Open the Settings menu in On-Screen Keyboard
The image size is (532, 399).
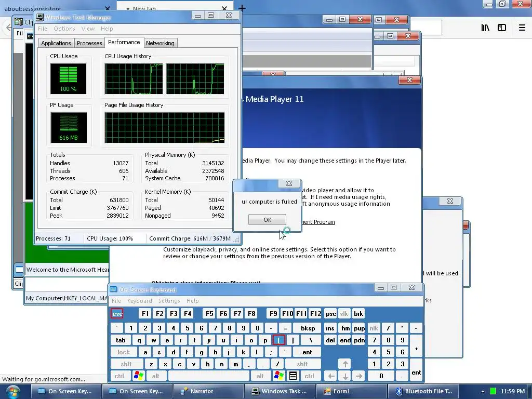[x=169, y=301]
